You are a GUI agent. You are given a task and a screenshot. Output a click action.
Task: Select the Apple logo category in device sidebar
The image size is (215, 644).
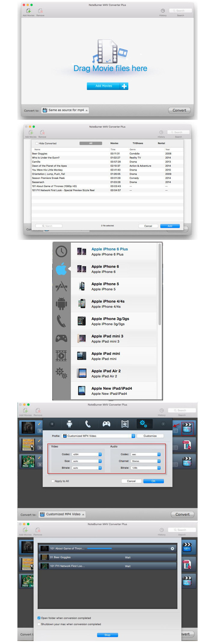(61, 269)
